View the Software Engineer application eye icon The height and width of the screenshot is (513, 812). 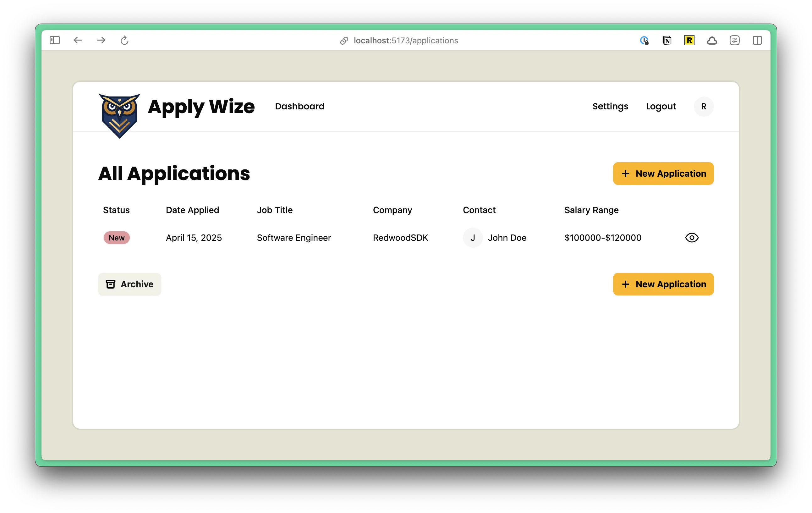[x=692, y=238]
